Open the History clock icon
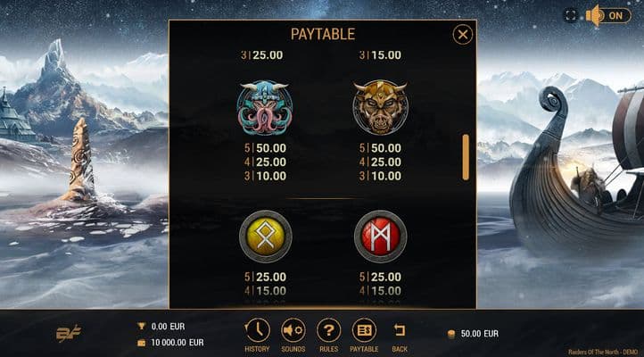The width and height of the screenshot is (644, 357). point(258,330)
